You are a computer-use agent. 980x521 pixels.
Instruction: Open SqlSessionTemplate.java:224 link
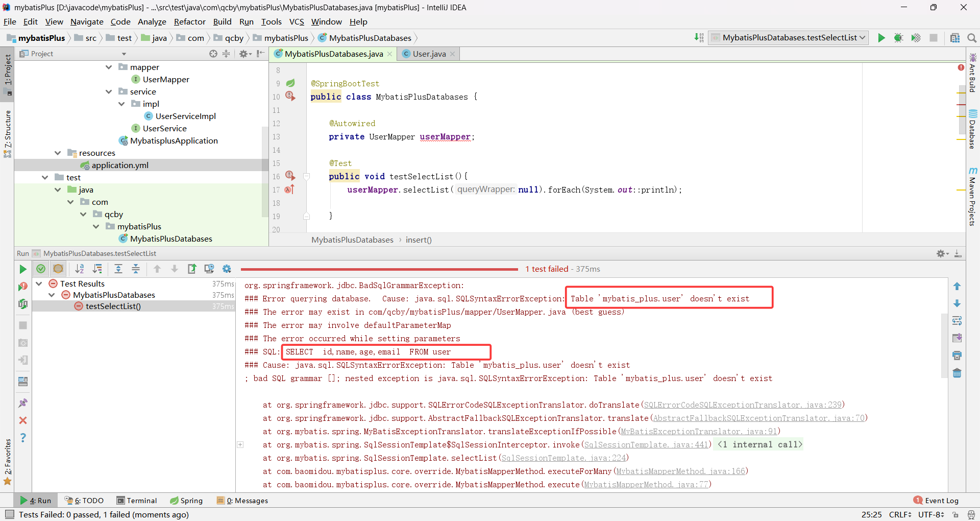[x=563, y=458]
